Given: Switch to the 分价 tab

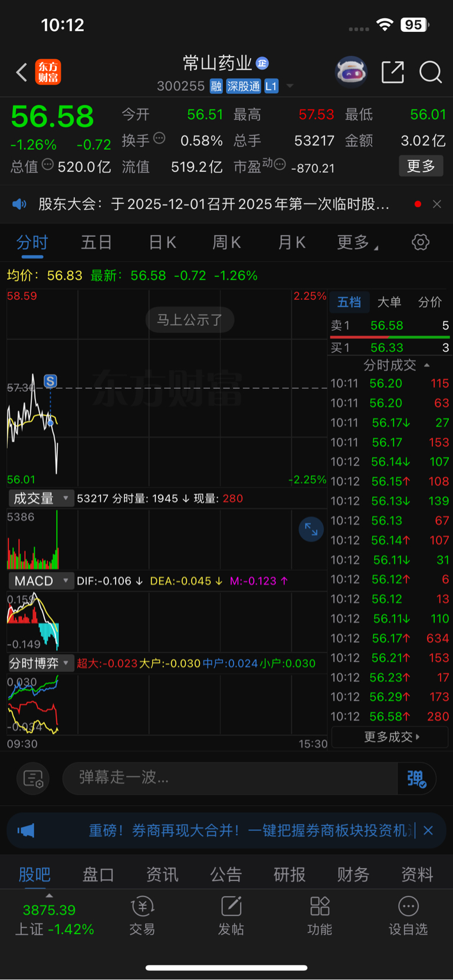Looking at the screenshot, I should (430, 302).
